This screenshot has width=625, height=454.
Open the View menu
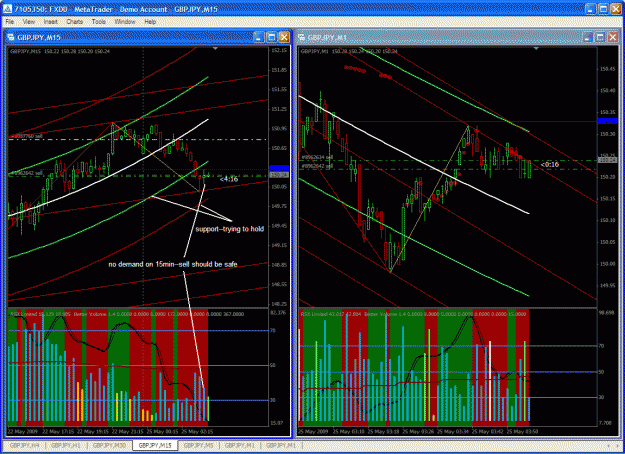29,22
